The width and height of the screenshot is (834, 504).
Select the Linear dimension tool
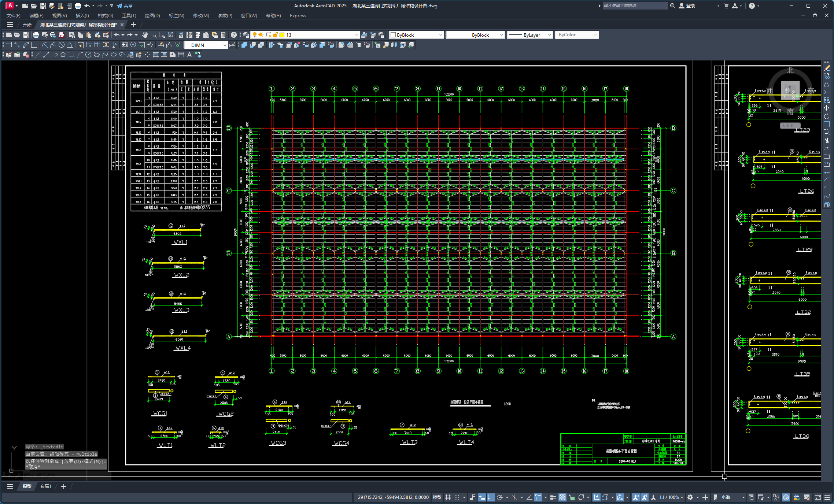tap(9, 45)
